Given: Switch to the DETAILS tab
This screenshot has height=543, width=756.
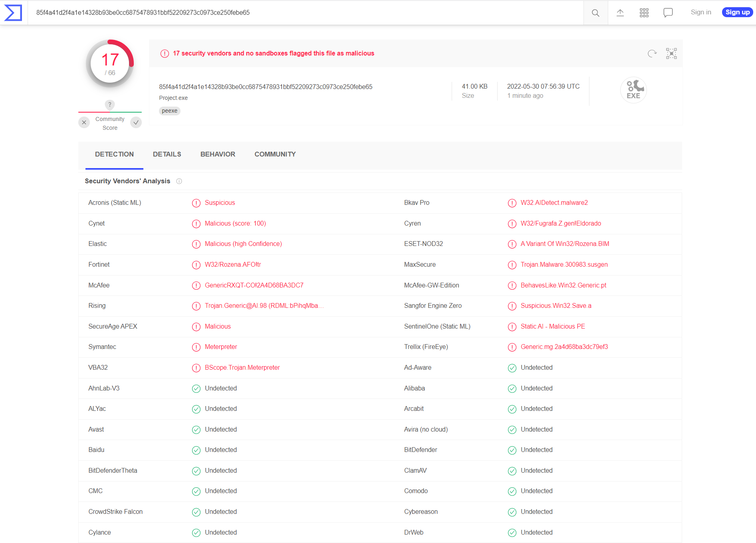Looking at the screenshot, I should click(167, 155).
